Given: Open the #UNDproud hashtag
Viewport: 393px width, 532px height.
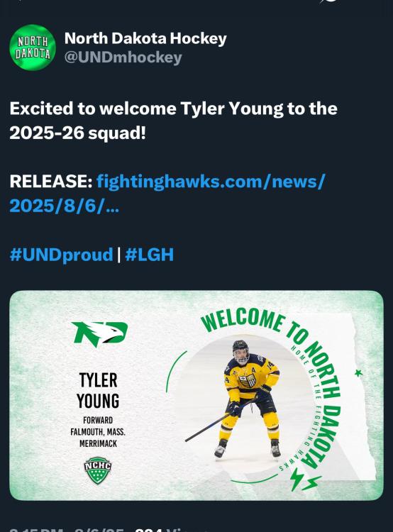Looking at the screenshot, I should pyautogui.click(x=61, y=255).
